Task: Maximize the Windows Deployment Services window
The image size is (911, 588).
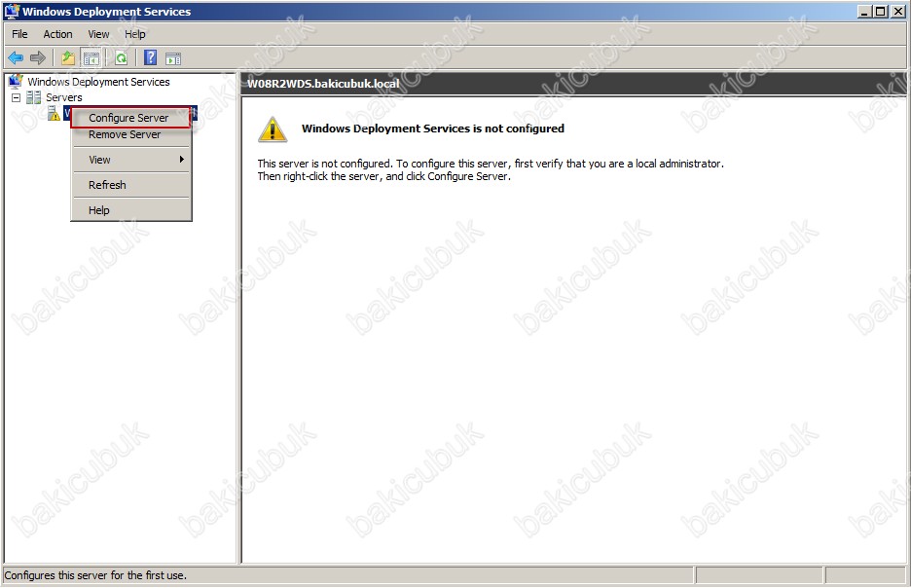Action: coord(881,11)
